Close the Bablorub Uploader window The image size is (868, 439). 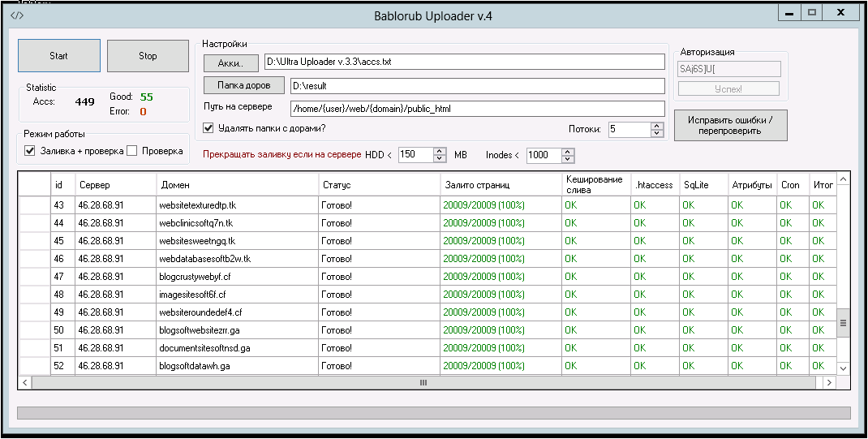841,13
